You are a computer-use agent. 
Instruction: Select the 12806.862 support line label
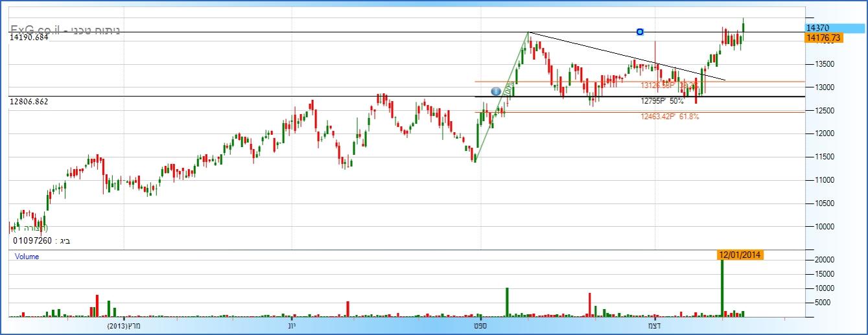[29, 102]
